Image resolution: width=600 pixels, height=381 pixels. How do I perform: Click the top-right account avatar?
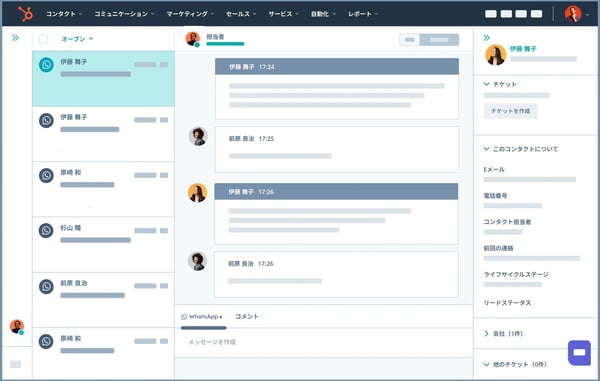(573, 14)
